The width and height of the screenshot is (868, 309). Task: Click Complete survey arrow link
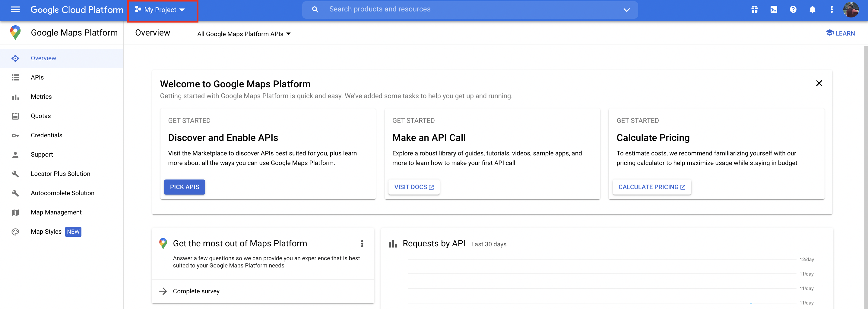(196, 291)
